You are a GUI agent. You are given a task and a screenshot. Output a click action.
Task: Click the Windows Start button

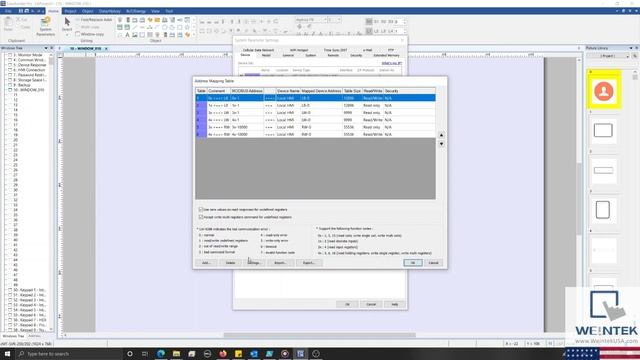click(x=7, y=353)
